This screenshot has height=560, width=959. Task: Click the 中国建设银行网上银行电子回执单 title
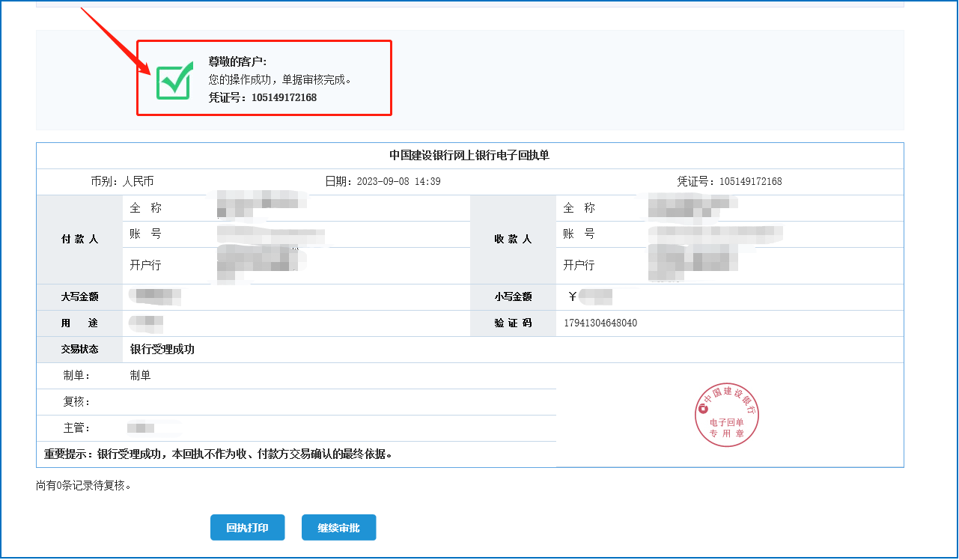pos(469,155)
